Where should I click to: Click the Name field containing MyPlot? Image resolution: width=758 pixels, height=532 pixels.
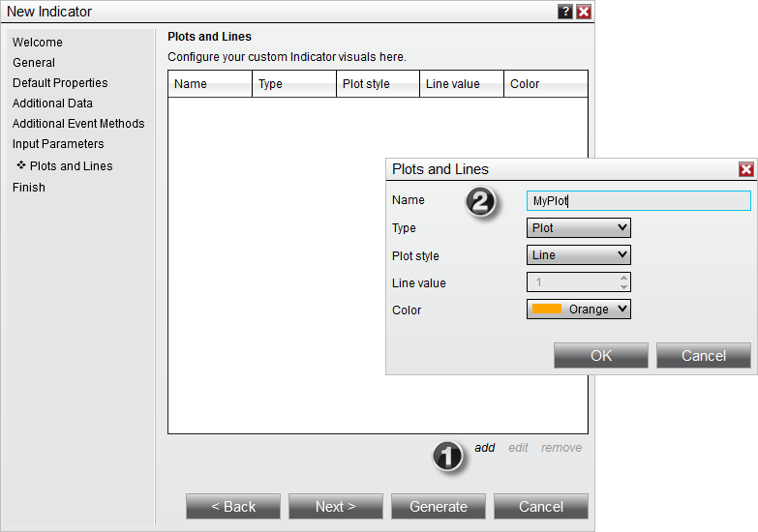click(638, 201)
